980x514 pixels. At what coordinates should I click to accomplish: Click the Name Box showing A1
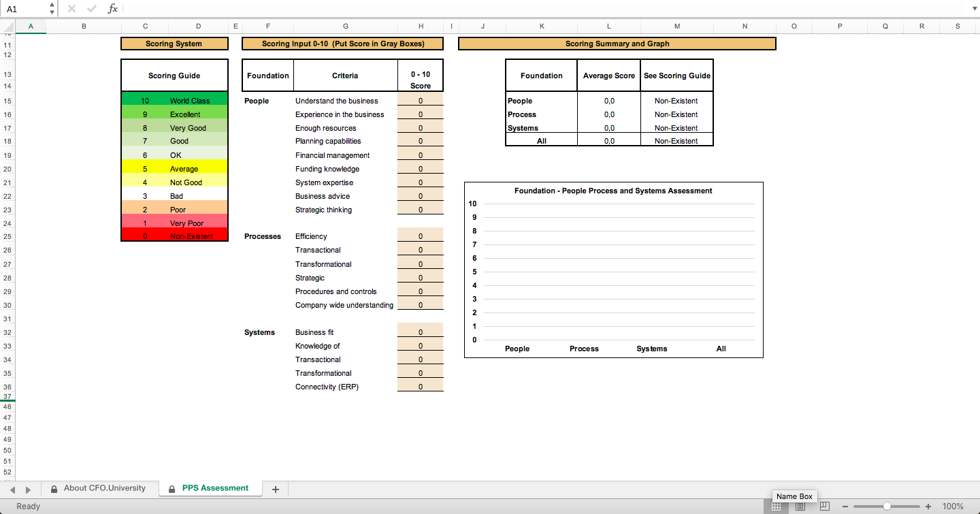(x=24, y=9)
